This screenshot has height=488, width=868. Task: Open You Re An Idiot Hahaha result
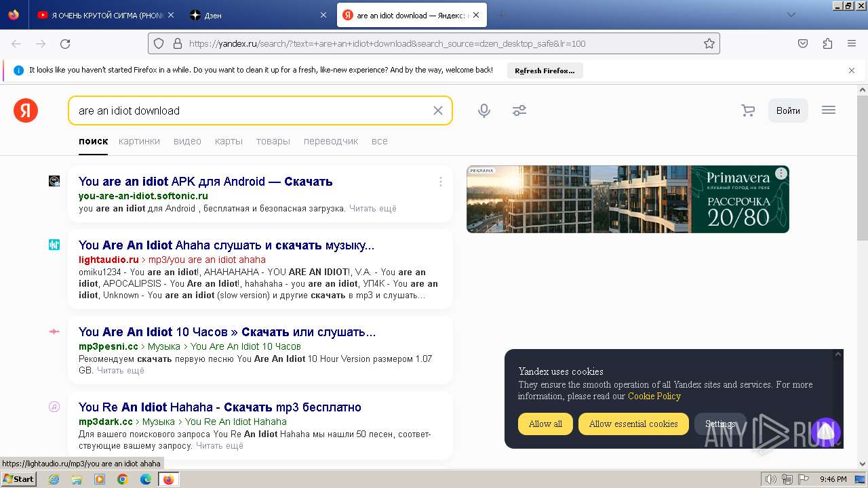click(220, 407)
